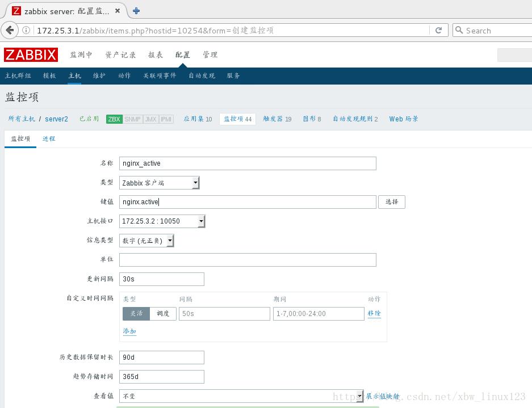Click the SNMP availability badge

132,119
